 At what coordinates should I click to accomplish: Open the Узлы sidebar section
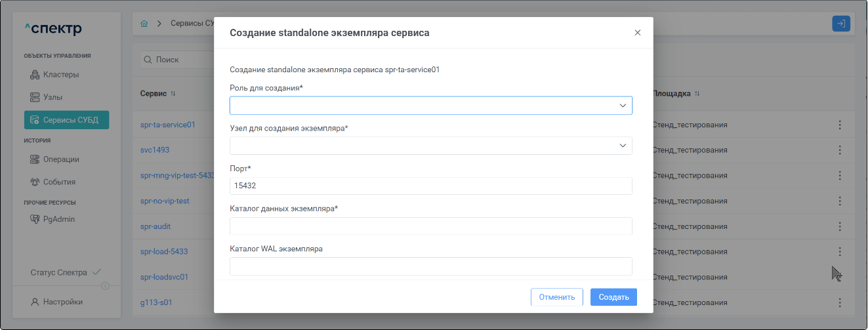click(x=52, y=97)
